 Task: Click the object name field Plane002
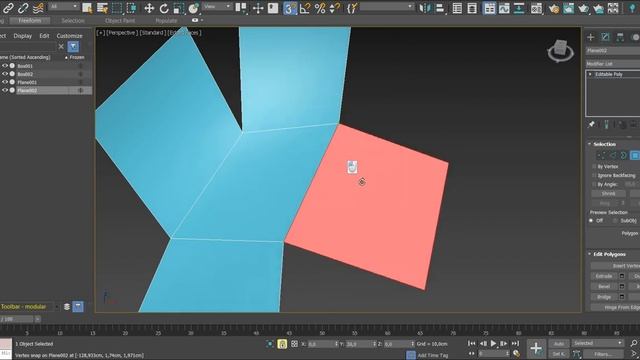[613, 51]
